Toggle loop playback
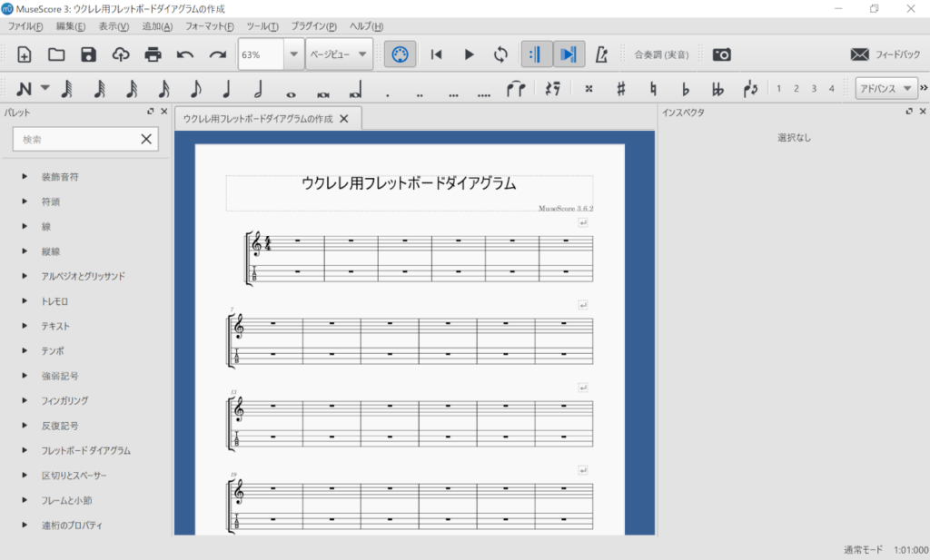 click(500, 54)
